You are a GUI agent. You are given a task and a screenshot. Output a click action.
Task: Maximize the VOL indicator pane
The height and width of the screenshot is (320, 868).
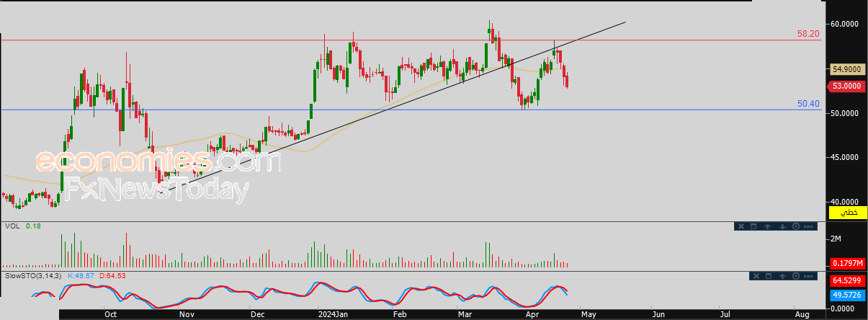pyautogui.click(x=753, y=226)
